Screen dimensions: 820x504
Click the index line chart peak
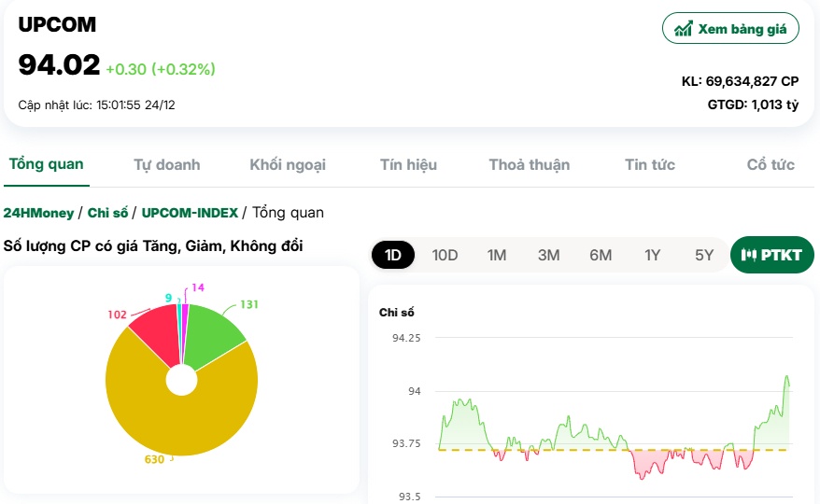786,376
